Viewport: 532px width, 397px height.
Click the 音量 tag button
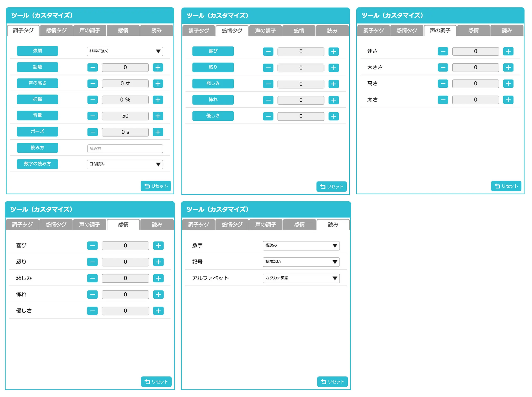pos(38,115)
